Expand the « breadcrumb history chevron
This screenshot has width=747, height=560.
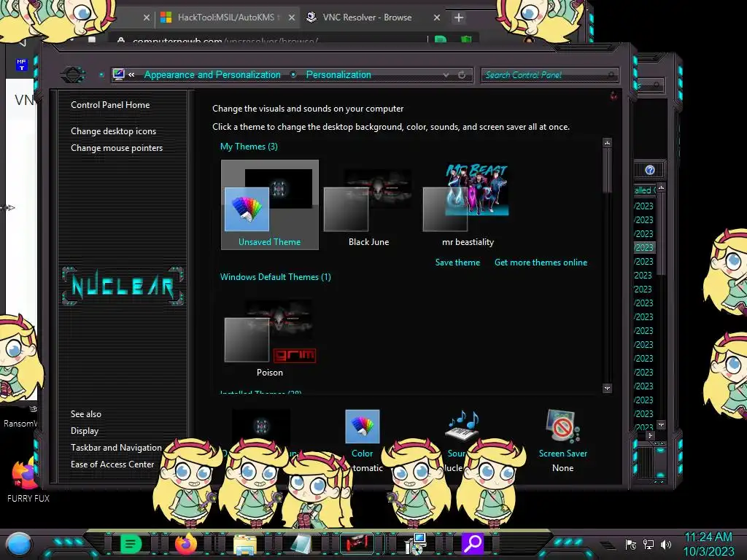click(131, 75)
